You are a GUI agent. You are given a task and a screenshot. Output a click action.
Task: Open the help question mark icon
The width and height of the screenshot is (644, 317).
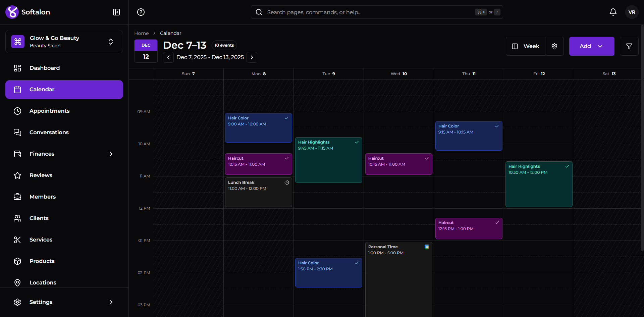point(141,12)
